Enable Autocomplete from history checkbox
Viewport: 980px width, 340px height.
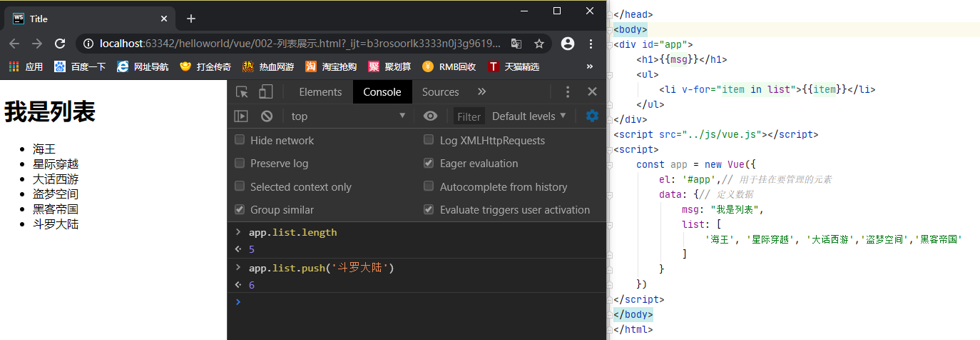429,186
